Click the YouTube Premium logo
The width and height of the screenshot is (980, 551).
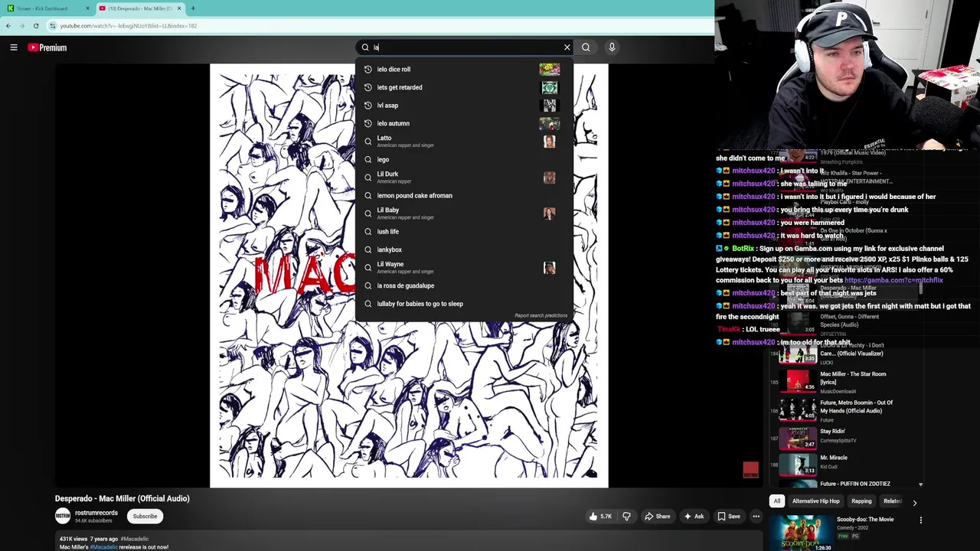47,47
